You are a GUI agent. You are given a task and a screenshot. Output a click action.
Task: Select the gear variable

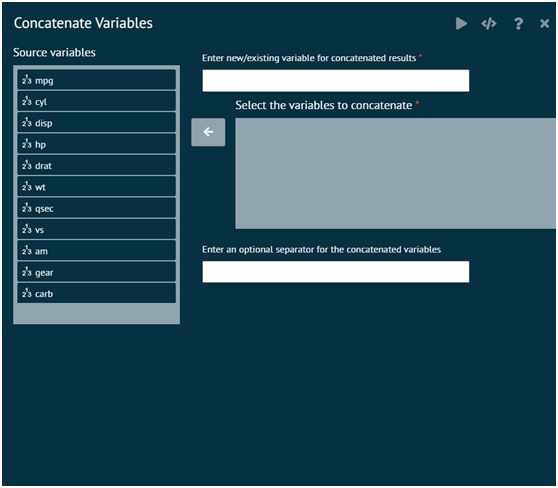[96, 272]
